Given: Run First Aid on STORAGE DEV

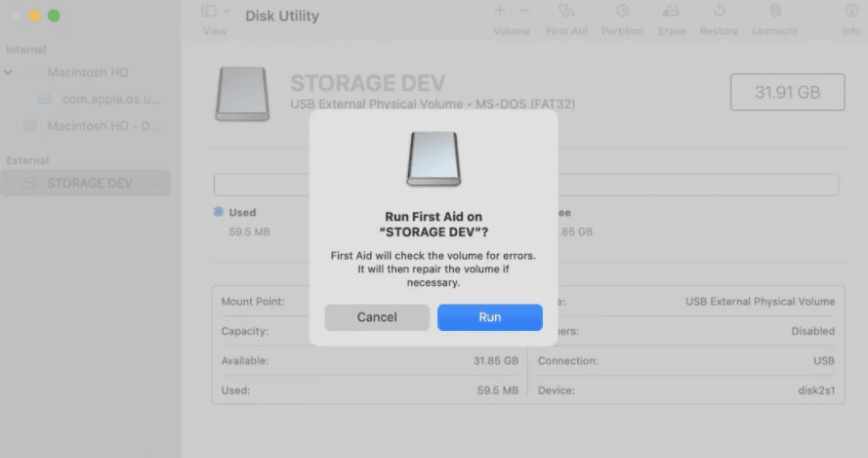Looking at the screenshot, I should (x=490, y=317).
